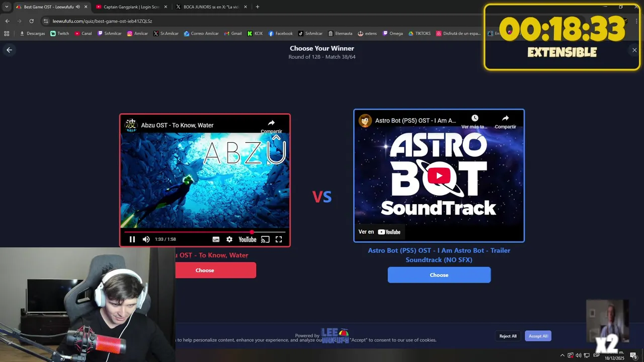Open taskbar volume control

click(578, 355)
